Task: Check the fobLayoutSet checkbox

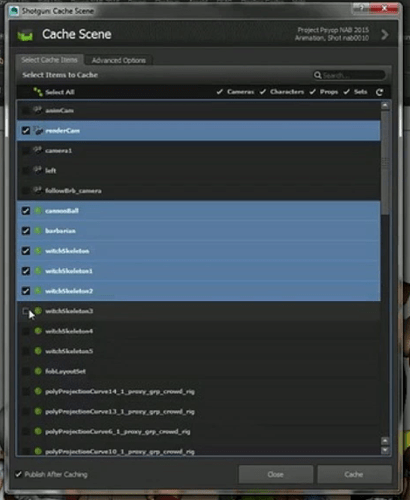Action: click(x=26, y=371)
